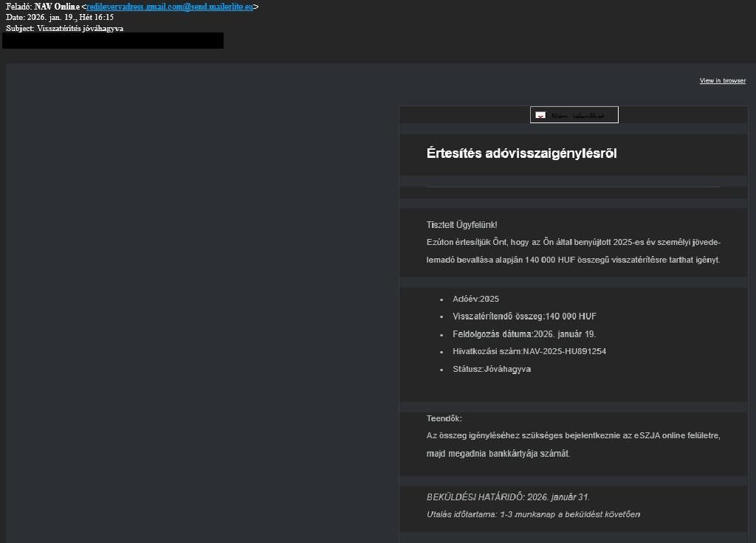The width and height of the screenshot is (756, 543).
Task: Click "Visszatérítendő összeg:140 000 HUF" bullet
Action: tap(525, 316)
